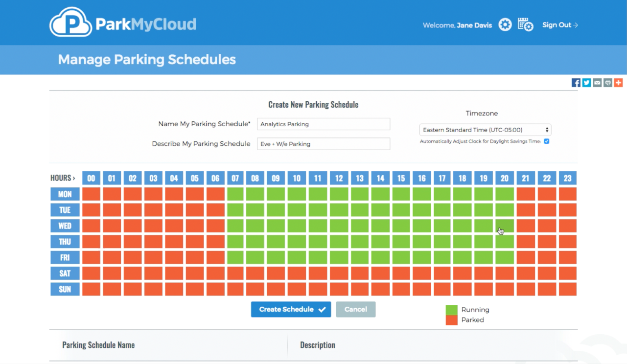This screenshot has height=364, width=627.
Task: Sign Out of ParkMyCloud
Action: [559, 24]
